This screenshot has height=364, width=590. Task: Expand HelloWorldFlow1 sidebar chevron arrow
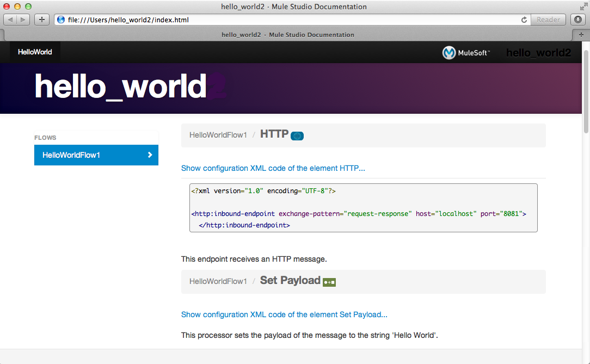pos(150,155)
